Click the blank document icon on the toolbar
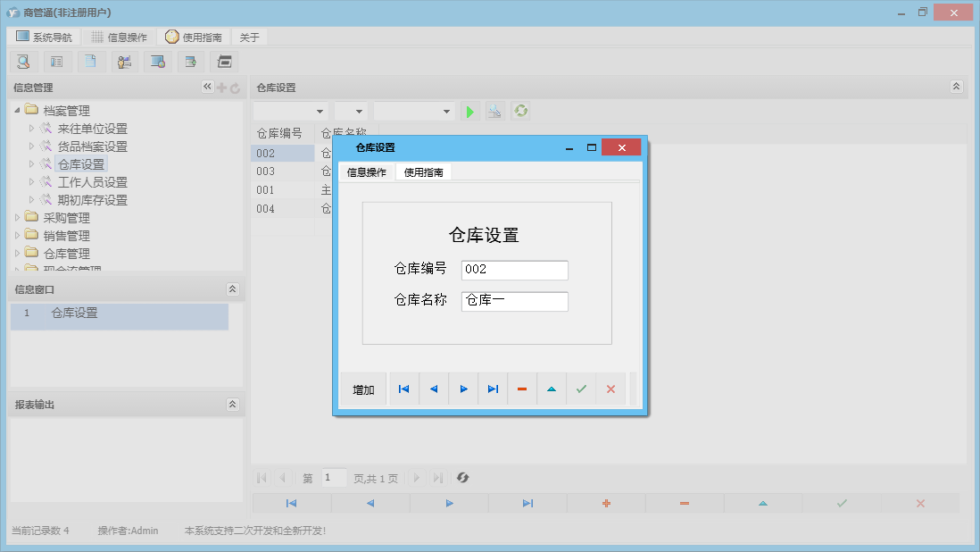 coord(90,61)
